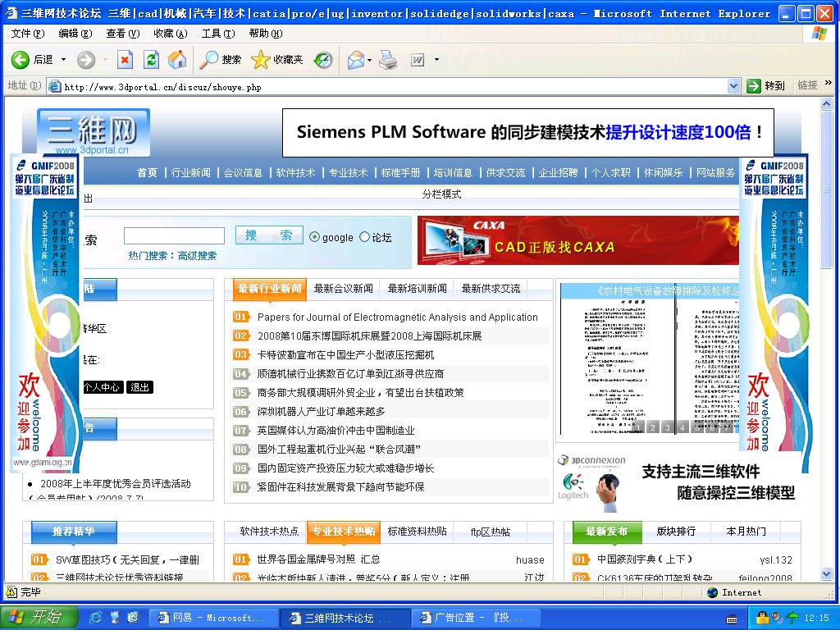840x630 pixels.
Task: Expand the address bar URL dropdown
Action: point(733,85)
